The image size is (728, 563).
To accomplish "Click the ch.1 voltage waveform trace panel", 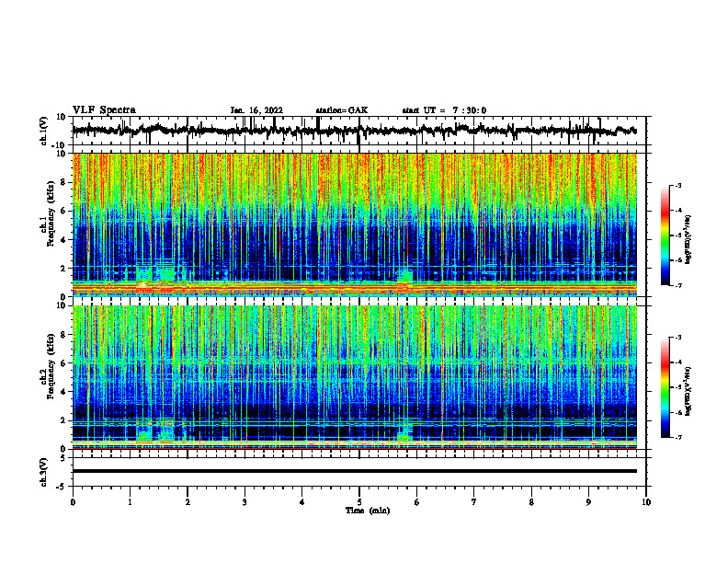I will (x=359, y=131).
